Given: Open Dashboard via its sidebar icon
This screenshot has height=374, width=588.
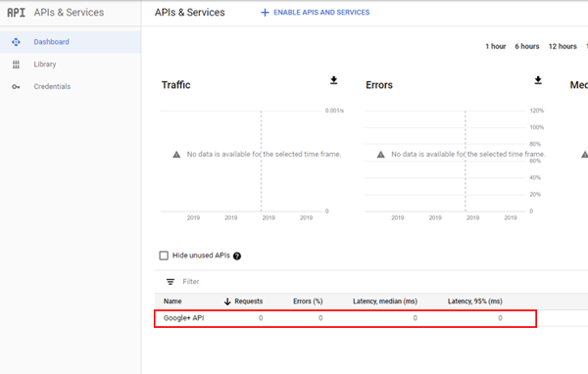Looking at the screenshot, I should click(16, 42).
